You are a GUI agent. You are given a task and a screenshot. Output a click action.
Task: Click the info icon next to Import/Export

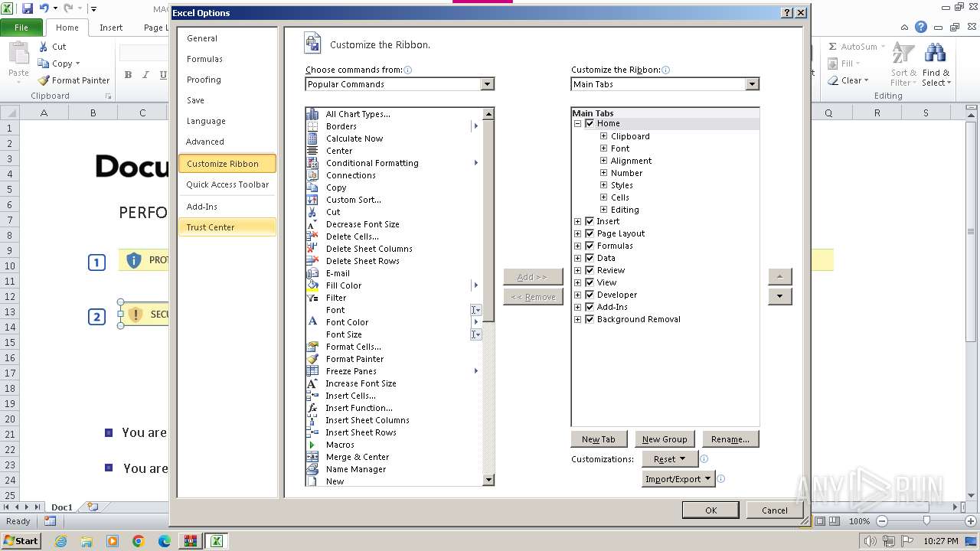click(x=720, y=479)
